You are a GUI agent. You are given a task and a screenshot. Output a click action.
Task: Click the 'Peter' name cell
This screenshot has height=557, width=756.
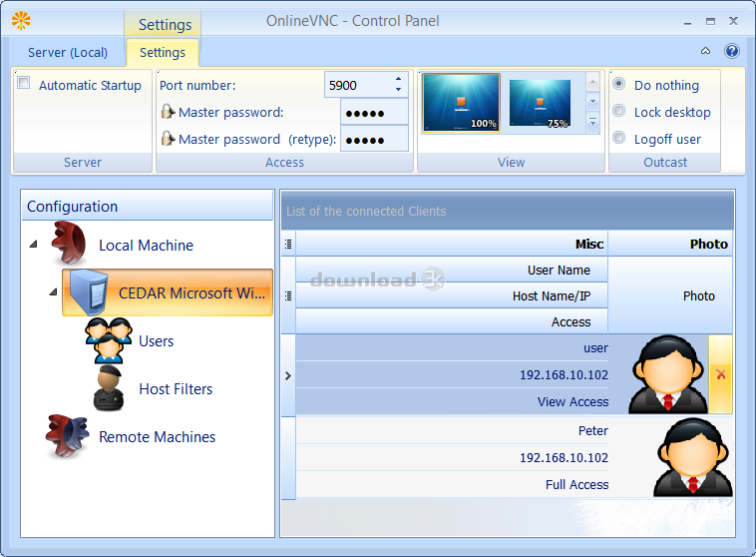452,430
